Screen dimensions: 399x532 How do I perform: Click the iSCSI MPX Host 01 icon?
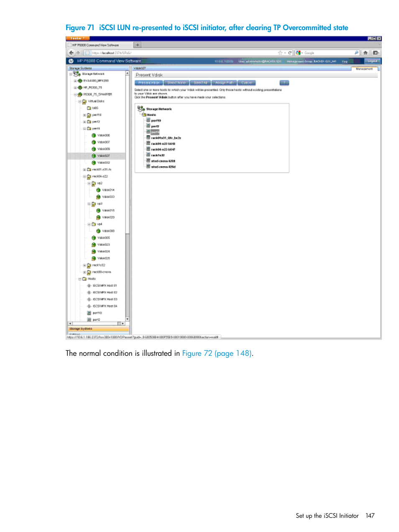(x=89, y=285)
